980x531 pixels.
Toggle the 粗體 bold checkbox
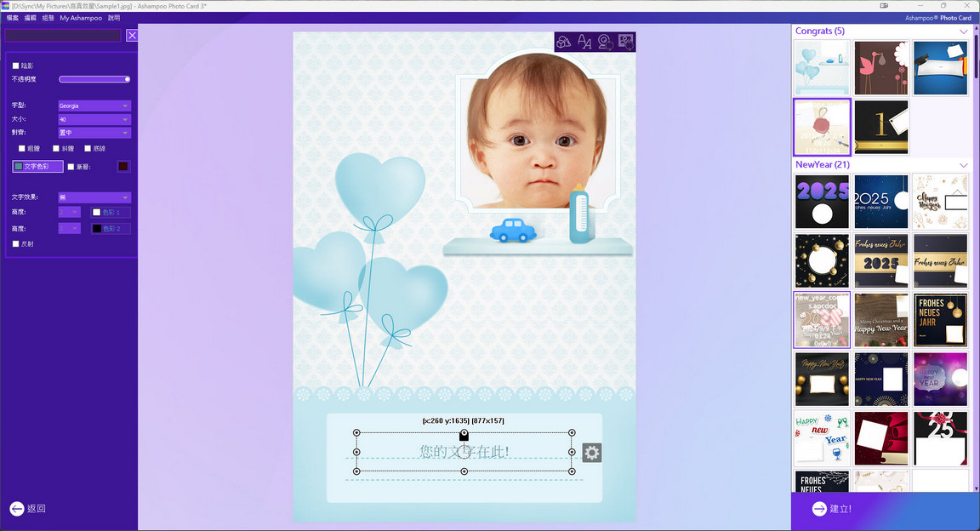[x=22, y=148]
